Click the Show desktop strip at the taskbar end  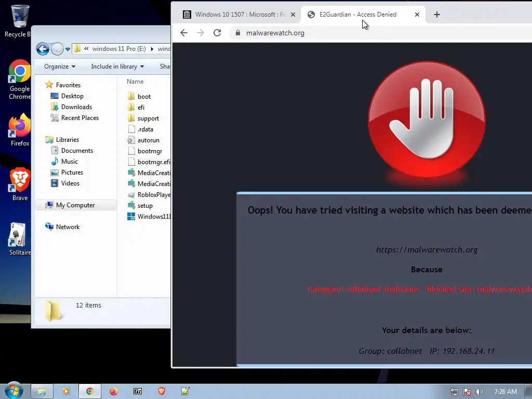pos(528,392)
